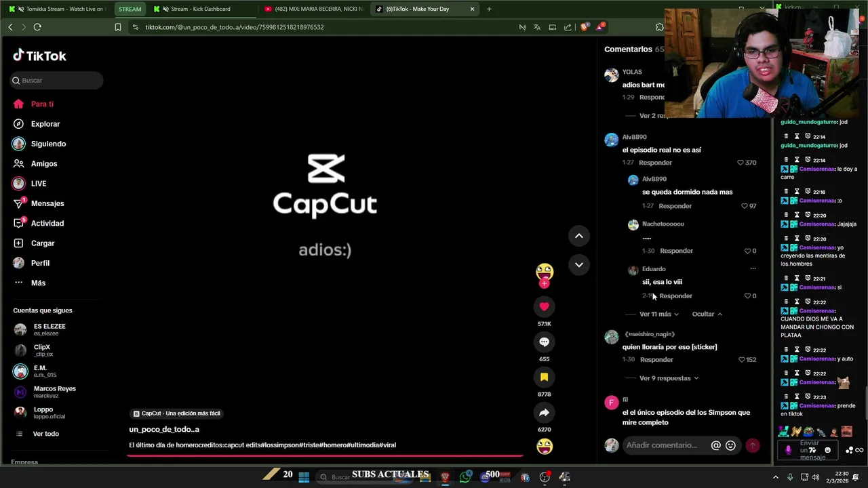Insert a mention with the @ icon

point(715,445)
